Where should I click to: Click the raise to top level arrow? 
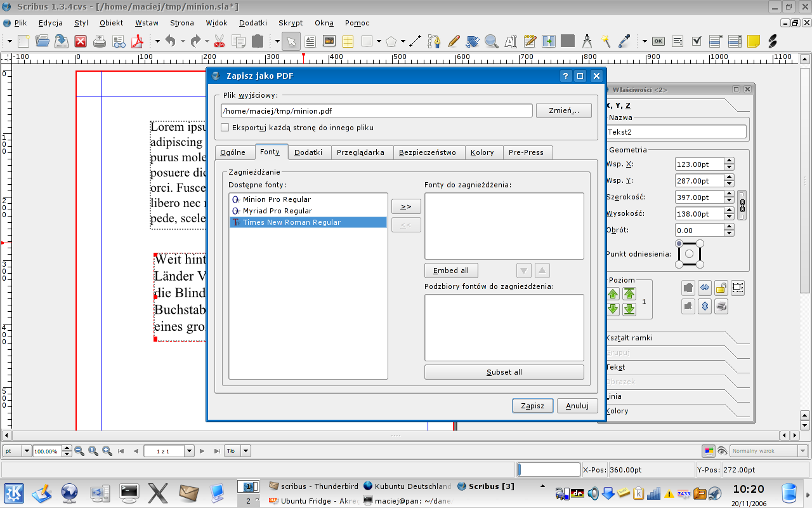629,294
